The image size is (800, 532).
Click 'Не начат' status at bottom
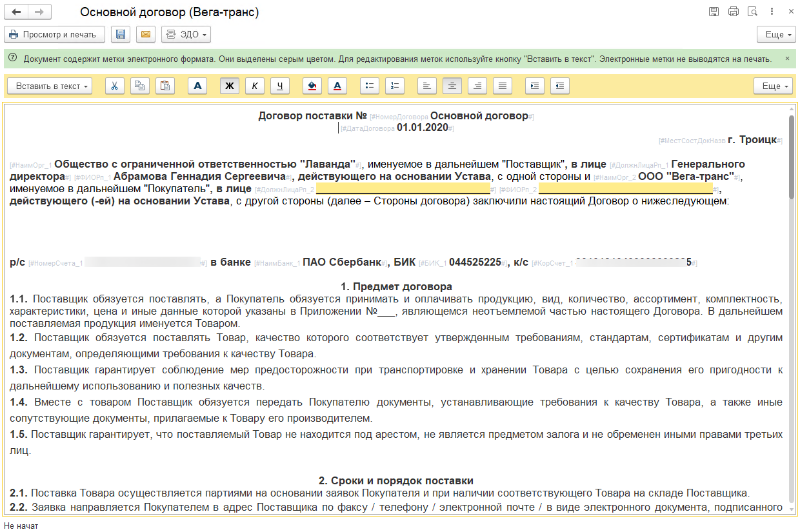point(21,526)
